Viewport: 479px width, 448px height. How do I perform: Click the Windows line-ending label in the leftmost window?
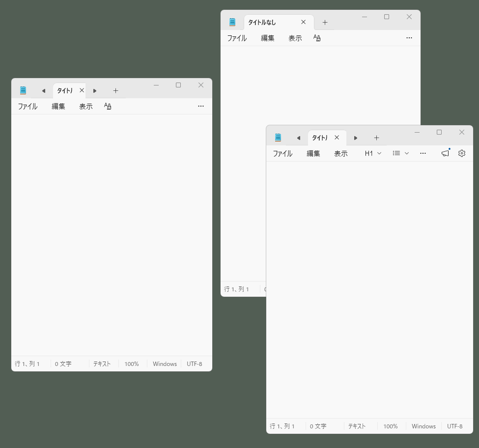click(x=165, y=364)
